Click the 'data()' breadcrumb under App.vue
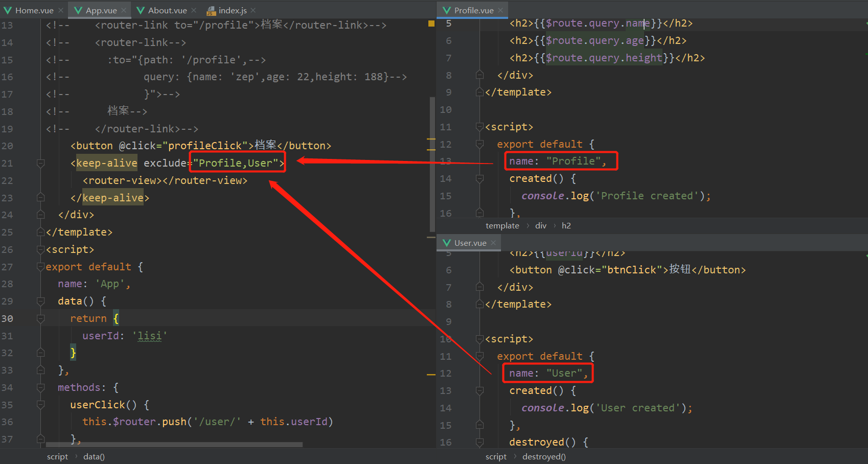 [94, 457]
